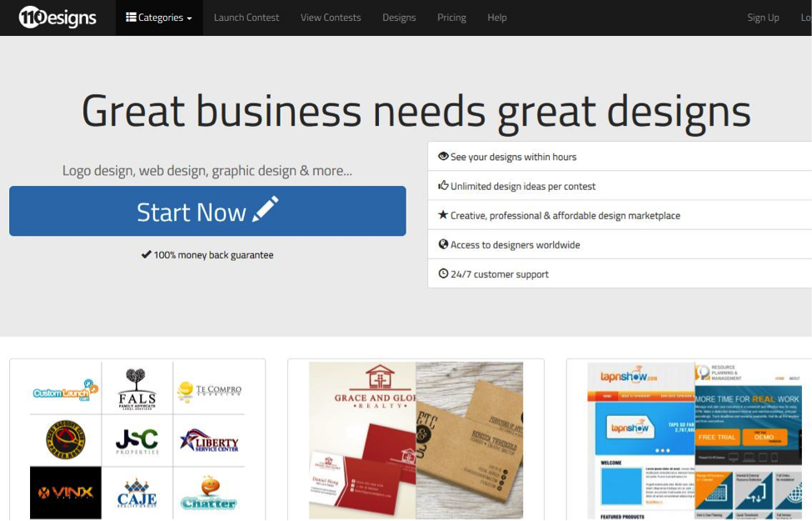Click the eye icon beside 'See your designs within hours'
Screen dimensions: 812x521
442,156
